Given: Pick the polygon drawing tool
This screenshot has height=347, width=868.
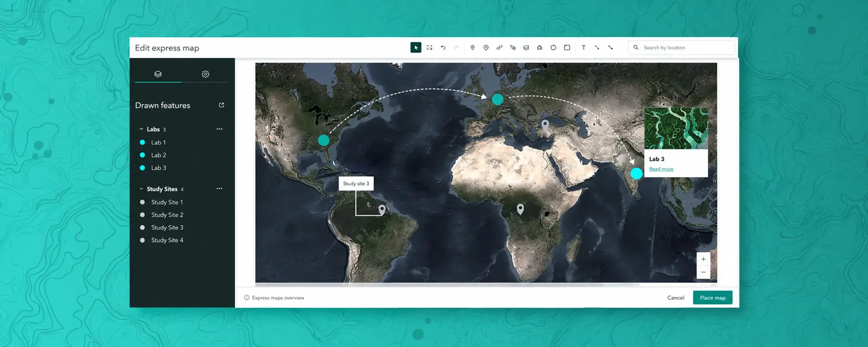Looking at the screenshot, I should (539, 48).
